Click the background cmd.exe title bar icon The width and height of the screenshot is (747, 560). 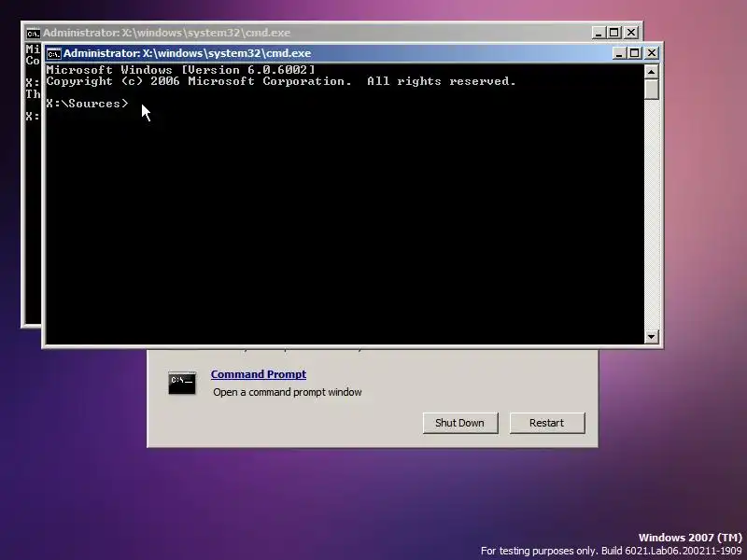(33, 33)
